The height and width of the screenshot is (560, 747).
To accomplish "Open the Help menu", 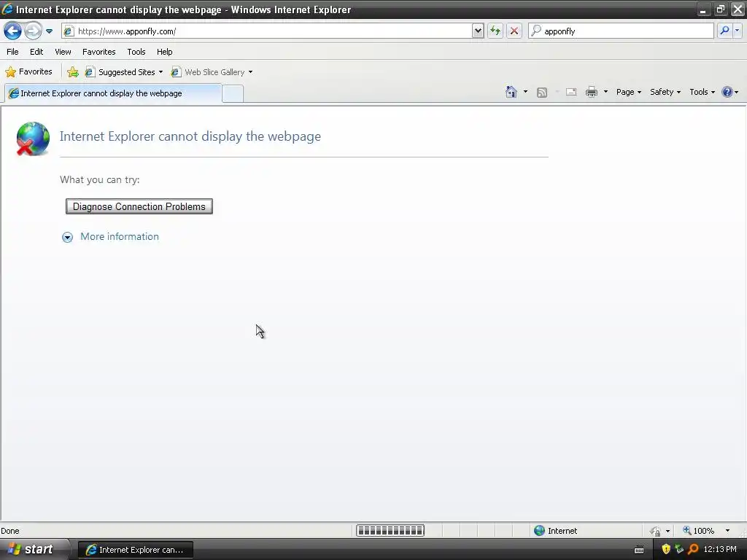I will (x=164, y=52).
